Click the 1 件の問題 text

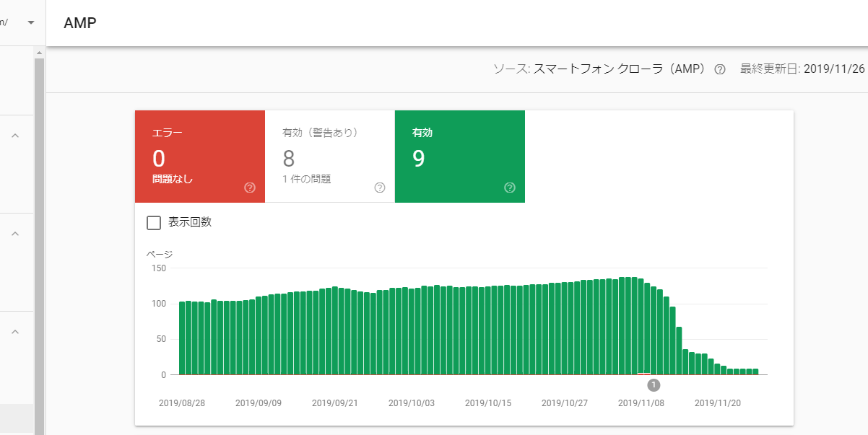(306, 179)
